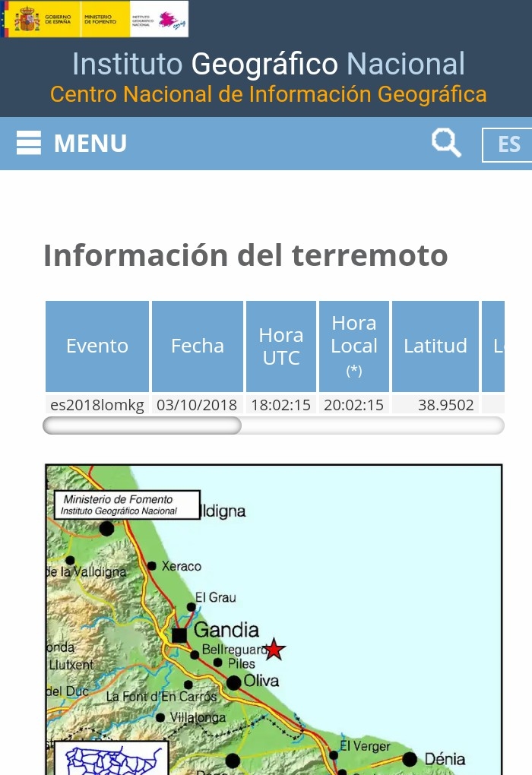Viewport: 532px width, 775px height.
Task: Open the hamburger MENU icon
Action: 29,143
